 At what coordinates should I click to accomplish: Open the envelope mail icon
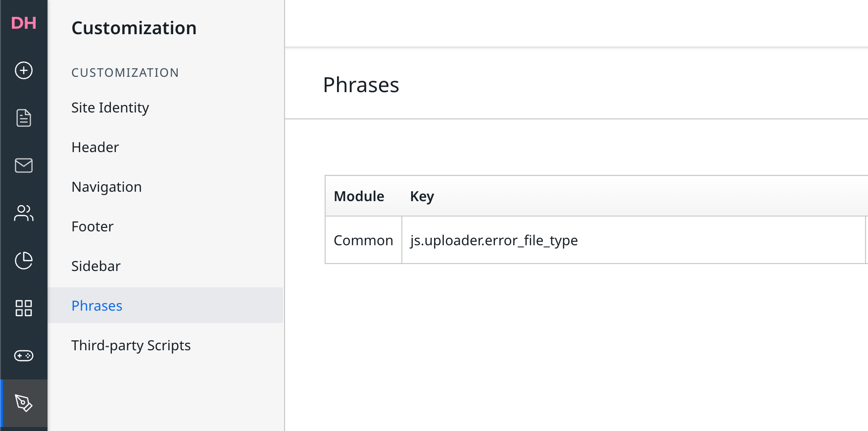point(24,165)
